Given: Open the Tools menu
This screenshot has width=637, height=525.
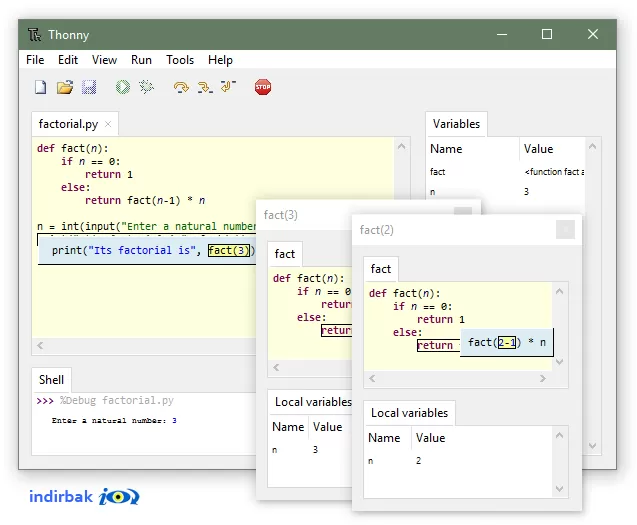Looking at the screenshot, I should (x=180, y=60).
